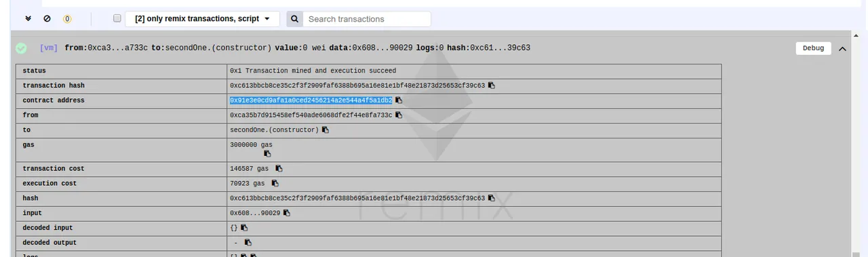Screen dimensions: 868x257
Task: Toggle the listen on network checkbox
Action: pyautogui.click(x=117, y=18)
